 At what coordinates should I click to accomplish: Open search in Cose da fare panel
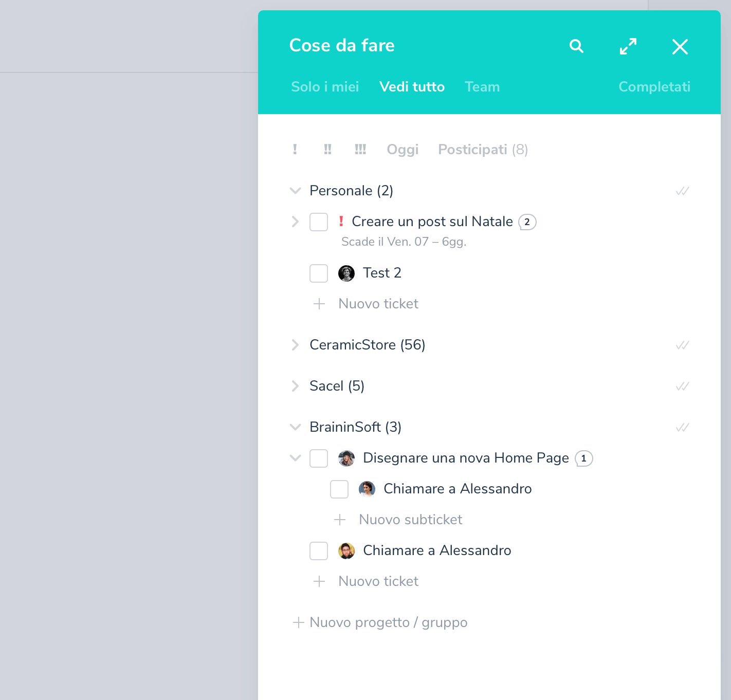pyautogui.click(x=576, y=46)
